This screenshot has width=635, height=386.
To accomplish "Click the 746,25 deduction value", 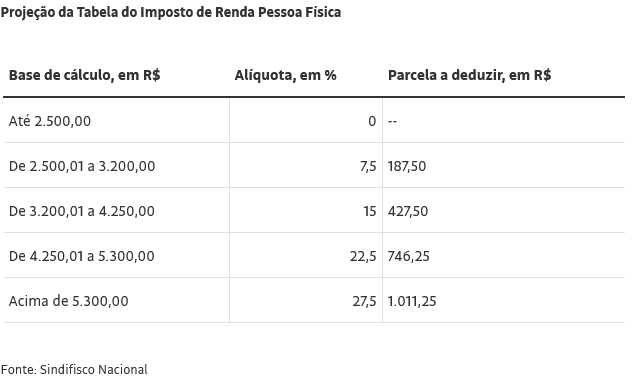I will click(409, 256).
